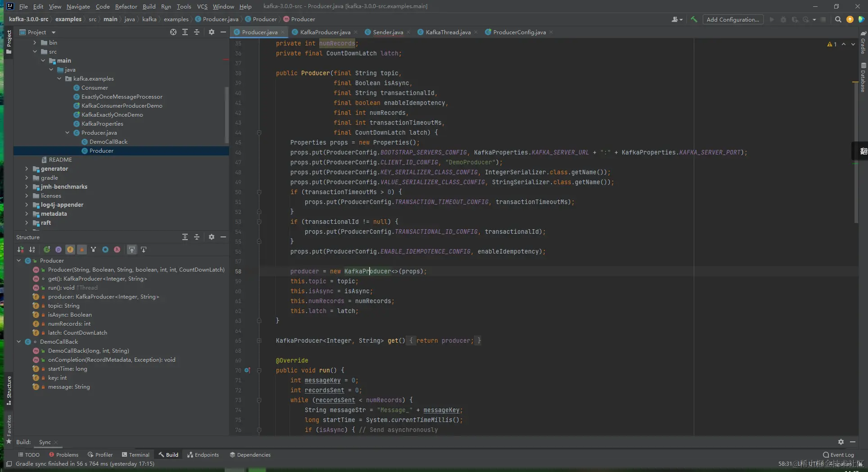Toggle Show Fields in Structure toolbar

pyautogui.click(x=70, y=250)
